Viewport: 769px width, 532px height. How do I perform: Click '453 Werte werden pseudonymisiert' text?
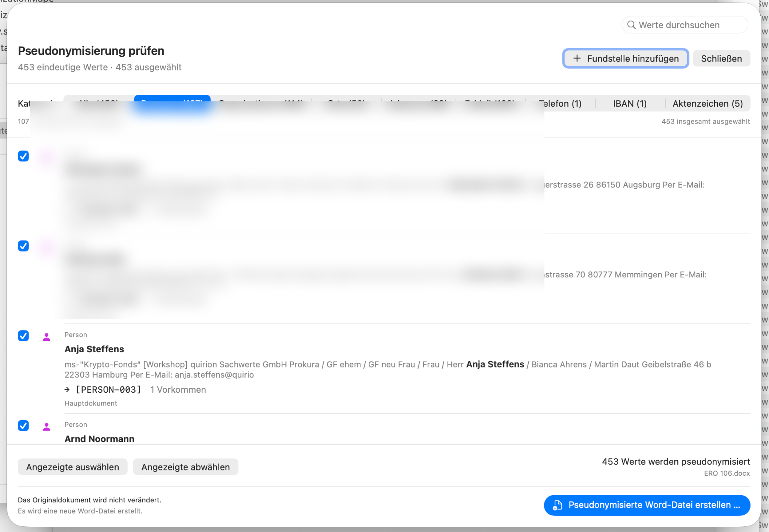tap(676, 461)
